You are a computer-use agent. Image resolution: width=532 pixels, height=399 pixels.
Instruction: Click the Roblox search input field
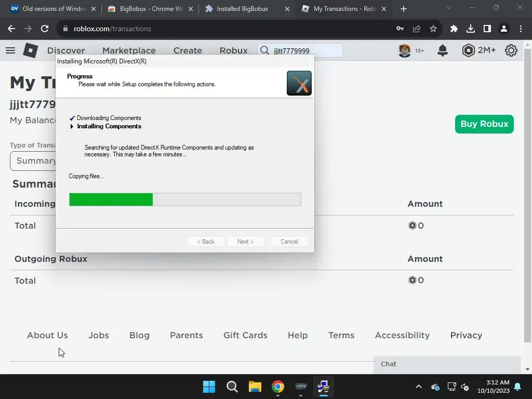coord(300,50)
